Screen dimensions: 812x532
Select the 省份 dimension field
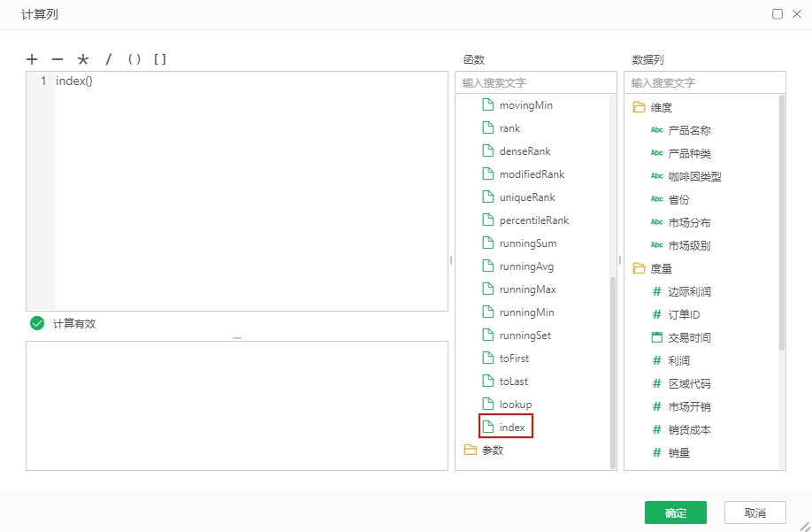pos(676,198)
